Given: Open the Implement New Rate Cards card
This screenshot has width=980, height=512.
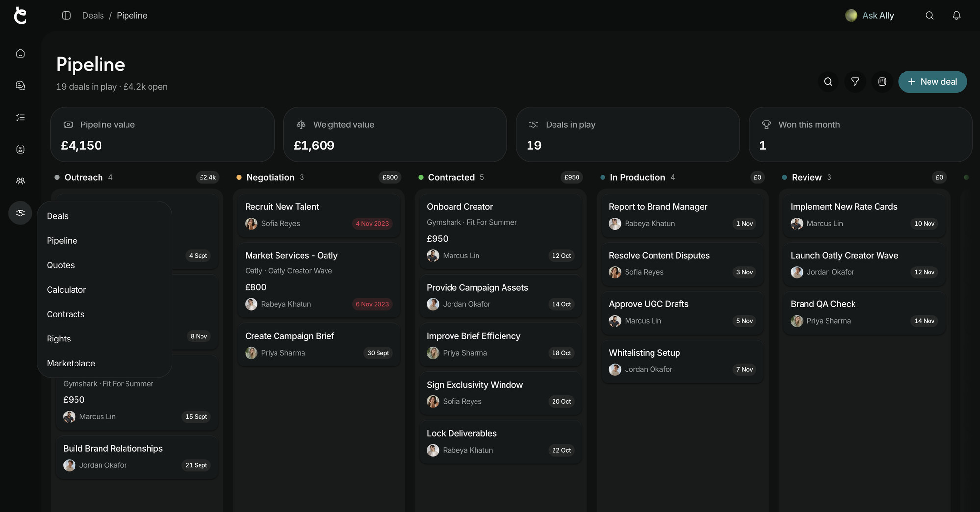Looking at the screenshot, I should coord(864,216).
